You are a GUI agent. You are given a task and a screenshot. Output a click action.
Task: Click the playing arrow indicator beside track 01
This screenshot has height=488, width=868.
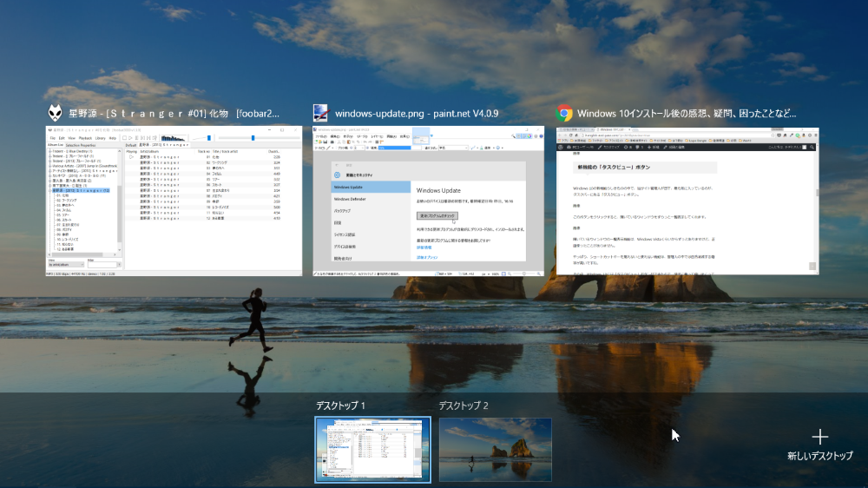131,156
